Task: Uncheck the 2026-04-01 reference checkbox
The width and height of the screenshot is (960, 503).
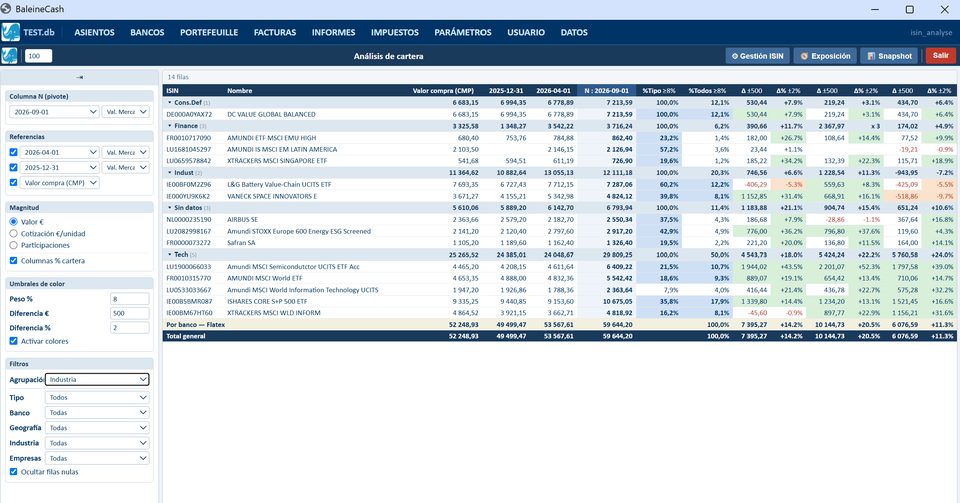Action: [x=13, y=152]
